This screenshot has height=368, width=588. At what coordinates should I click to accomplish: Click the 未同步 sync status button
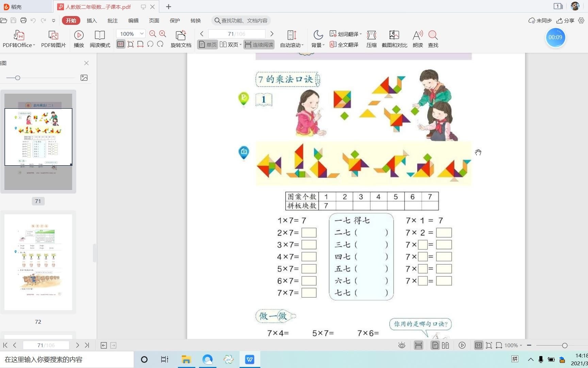(x=540, y=20)
